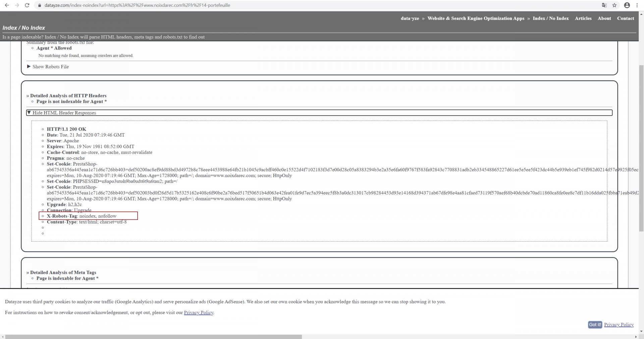Open Index / No Index breadcrumb link
The height and width of the screenshot is (339, 644).
point(551,18)
